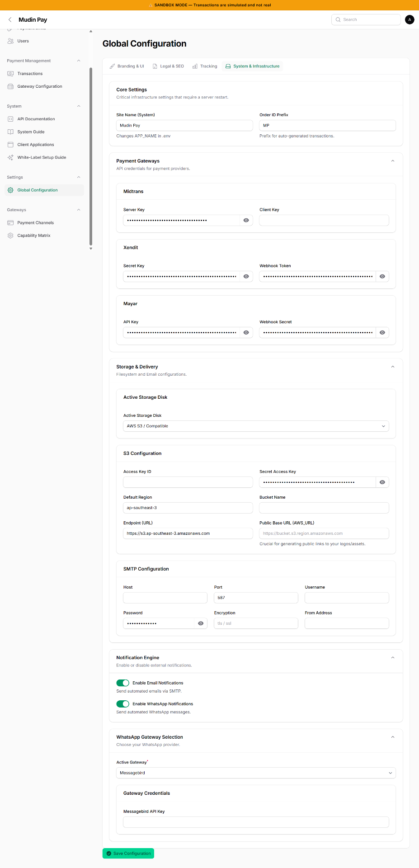Open the Active Gateway Messagebird dropdown
419x868 pixels.
click(x=256, y=773)
